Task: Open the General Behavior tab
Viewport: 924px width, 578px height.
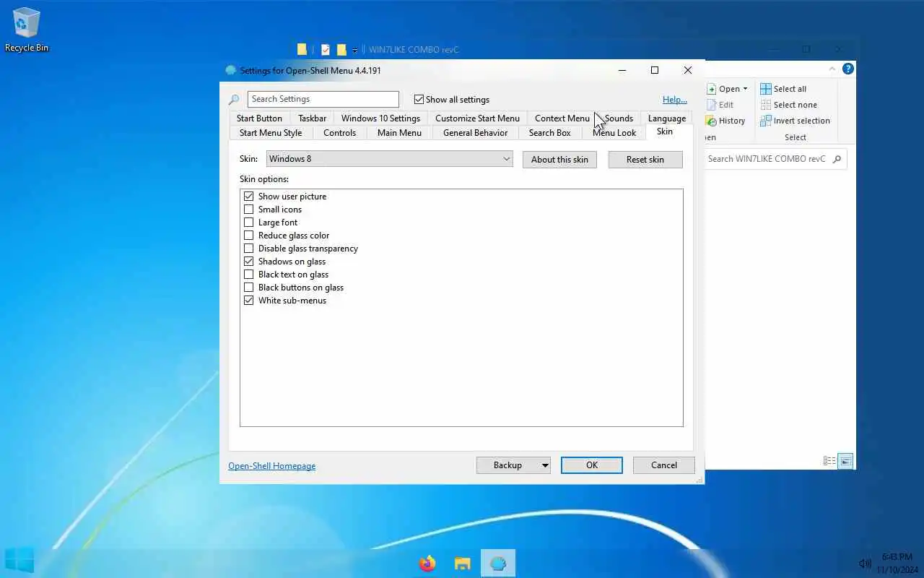Action: [475, 133]
